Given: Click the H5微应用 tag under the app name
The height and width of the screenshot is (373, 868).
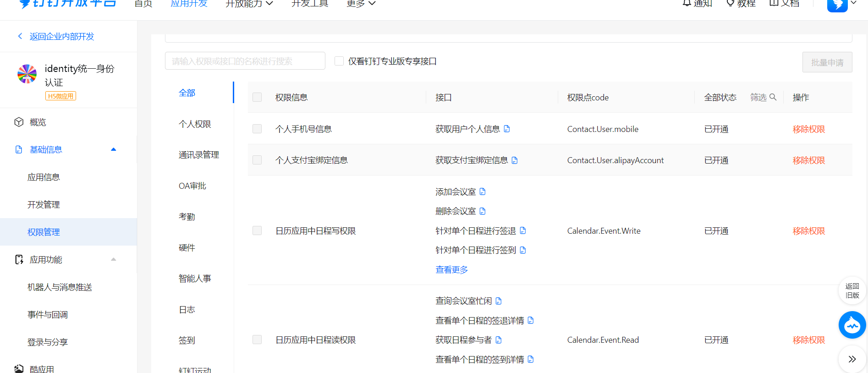Looking at the screenshot, I should tap(60, 96).
